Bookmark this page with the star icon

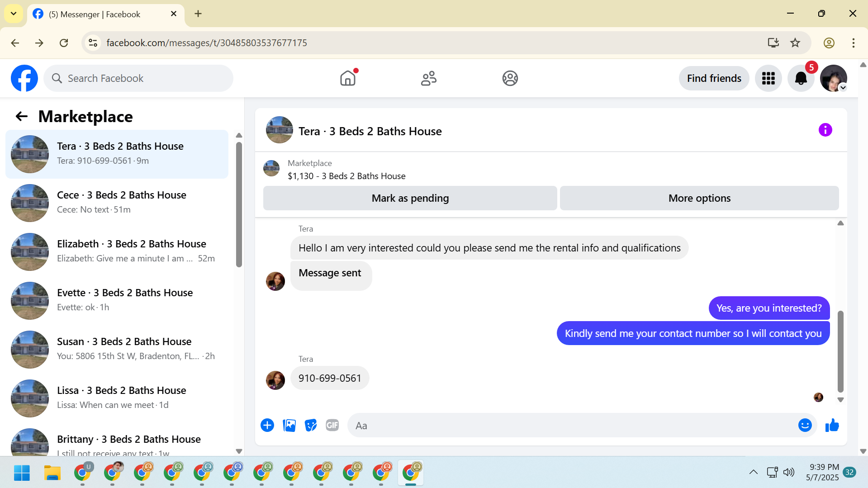pyautogui.click(x=795, y=43)
